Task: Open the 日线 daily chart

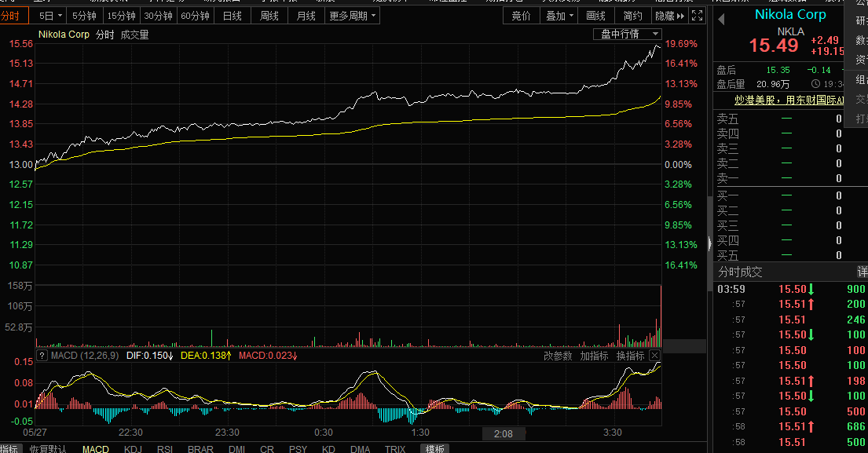Action: point(233,16)
